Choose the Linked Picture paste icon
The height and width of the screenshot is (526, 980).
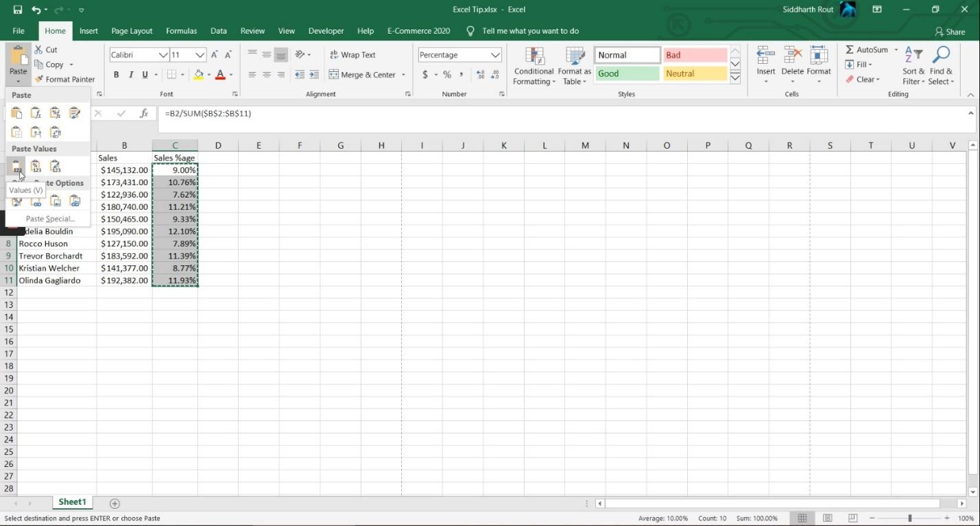75,201
